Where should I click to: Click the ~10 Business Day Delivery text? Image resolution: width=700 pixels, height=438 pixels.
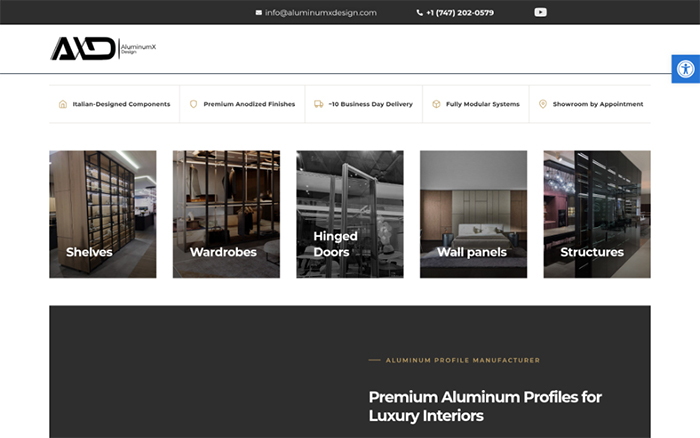tap(371, 104)
